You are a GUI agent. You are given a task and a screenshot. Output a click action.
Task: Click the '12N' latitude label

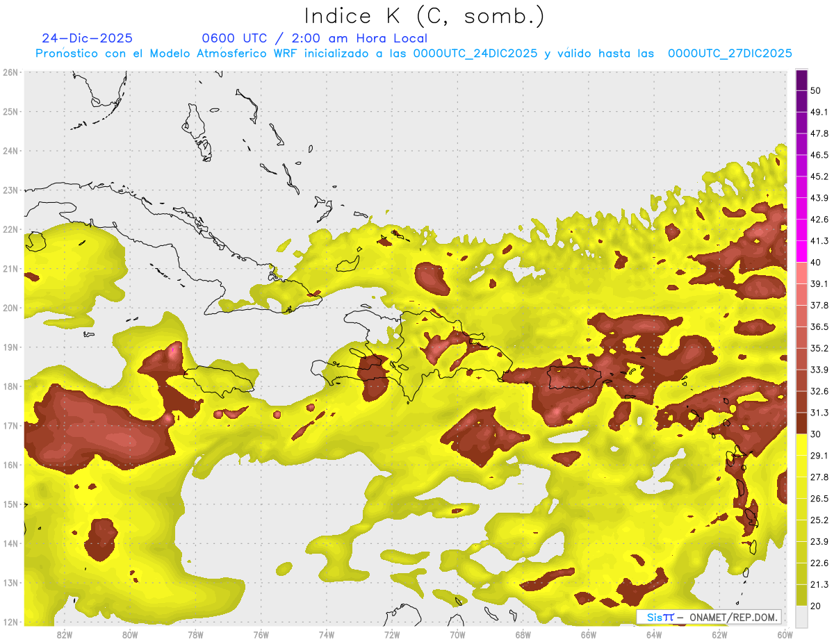[x=10, y=622]
